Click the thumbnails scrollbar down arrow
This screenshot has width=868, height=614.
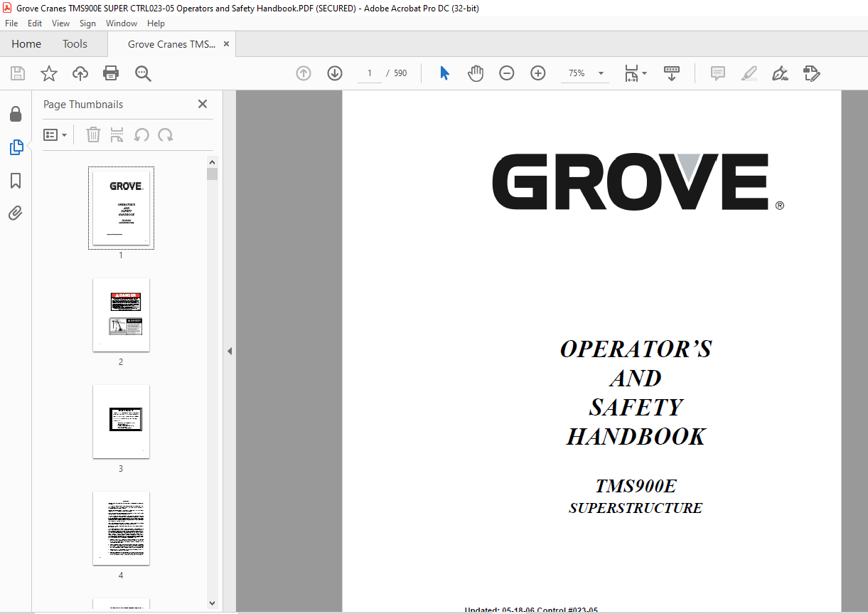[x=212, y=603]
